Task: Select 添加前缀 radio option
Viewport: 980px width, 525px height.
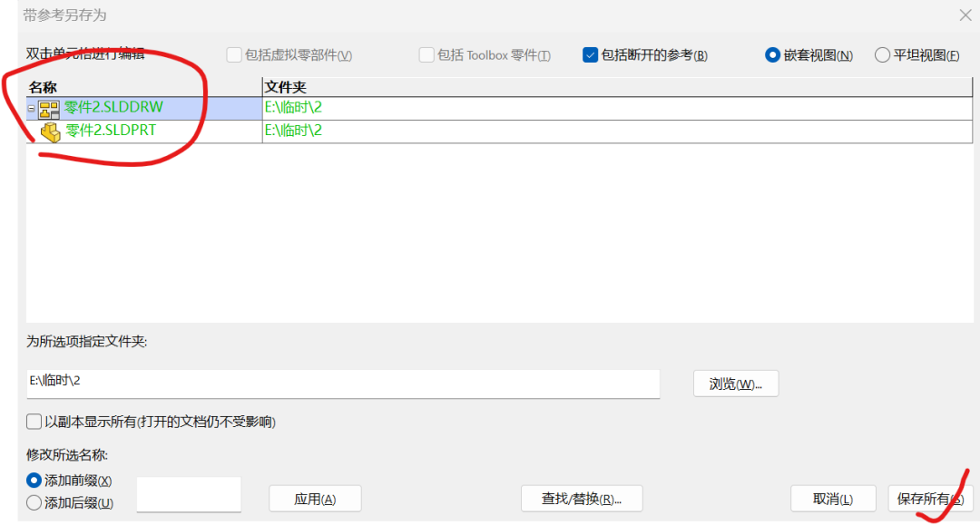Action: (x=34, y=480)
